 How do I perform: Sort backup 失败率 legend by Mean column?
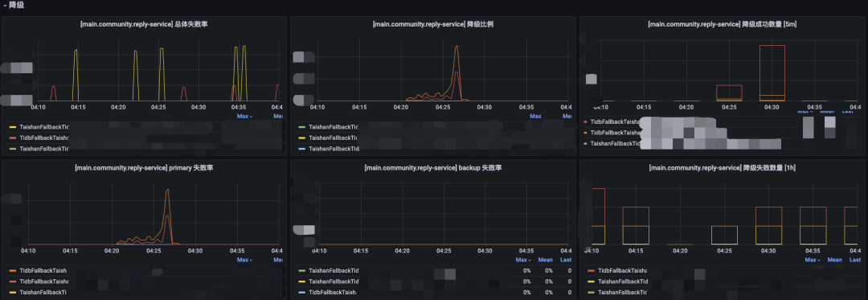[x=545, y=260]
